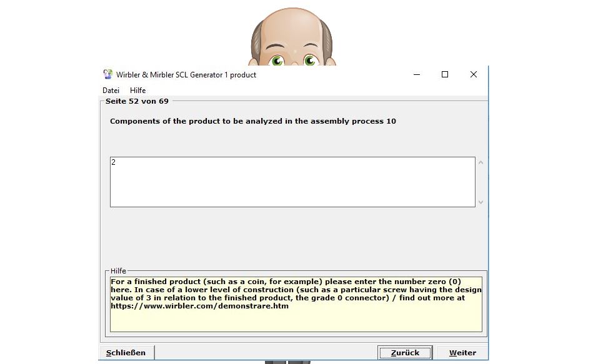
Task: Click the 'Seite 52 von 69' label
Action: pos(137,101)
